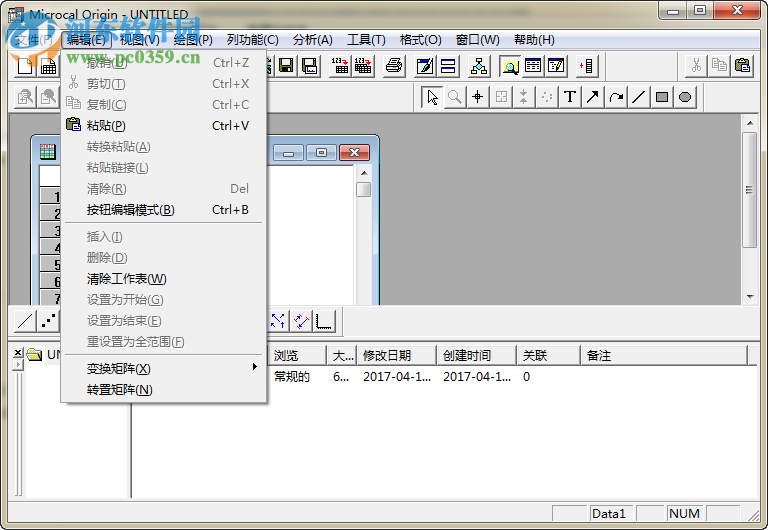Open the Script Window toolbar icon
This screenshot has height=530, width=768.
pyautogui.click(x=556, y=66)
